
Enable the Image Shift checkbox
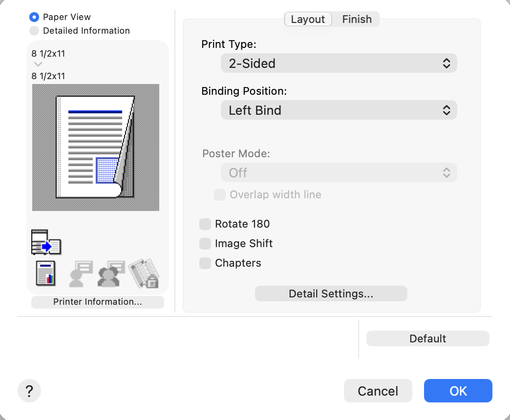205,244
